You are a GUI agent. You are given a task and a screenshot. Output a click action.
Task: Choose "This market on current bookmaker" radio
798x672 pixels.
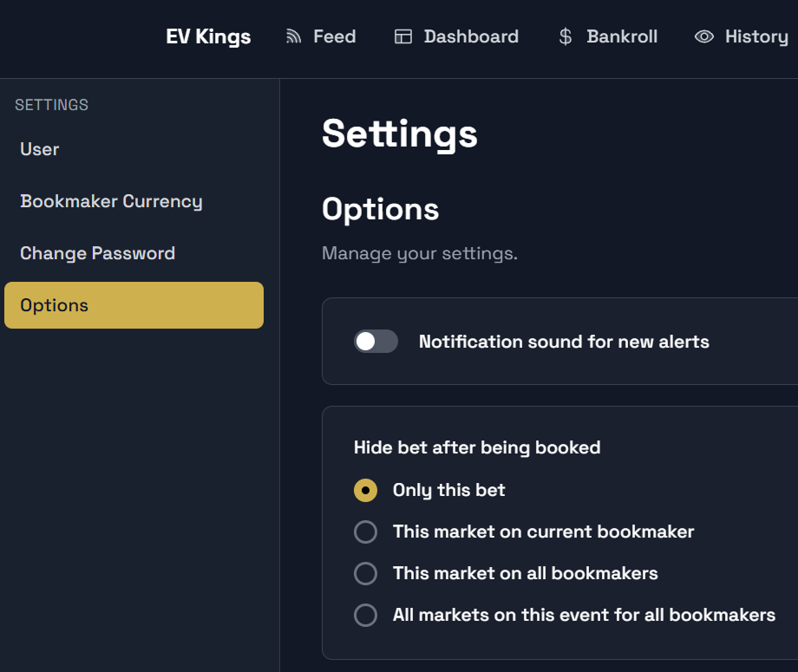pyautogui.click(x=366, y=532)
